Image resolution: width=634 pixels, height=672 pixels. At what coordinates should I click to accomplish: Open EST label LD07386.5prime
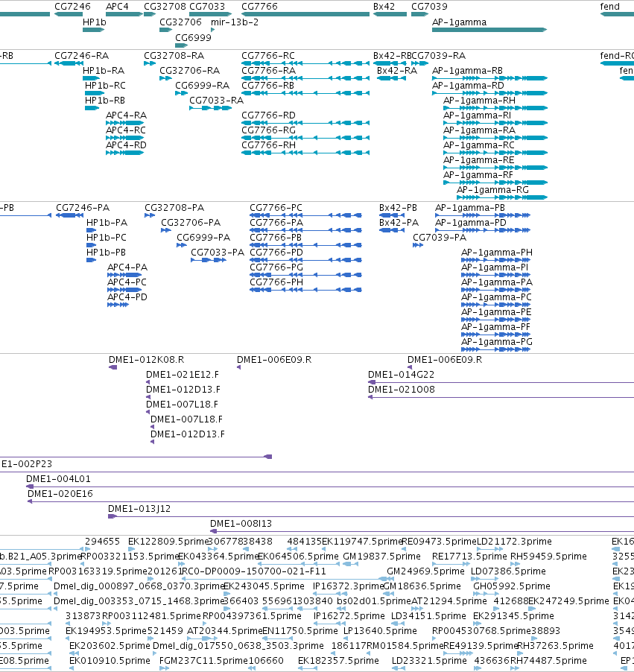508,571
